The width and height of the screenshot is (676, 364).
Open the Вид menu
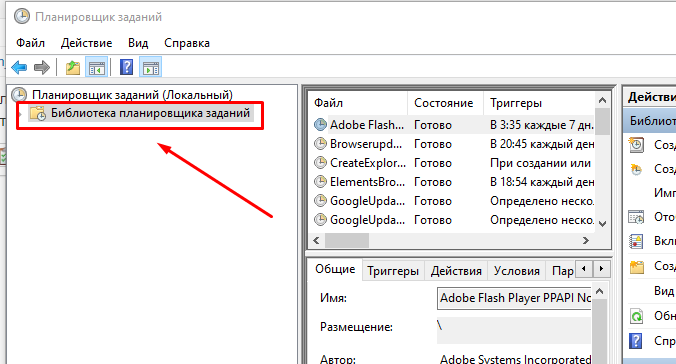point(138,43)
